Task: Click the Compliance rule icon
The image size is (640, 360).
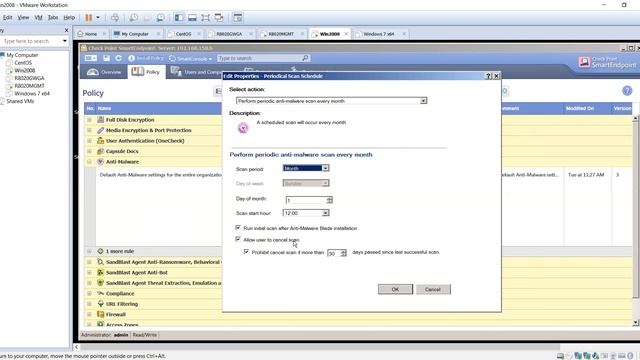Action: pyautogui.click(x=100, y=293)
